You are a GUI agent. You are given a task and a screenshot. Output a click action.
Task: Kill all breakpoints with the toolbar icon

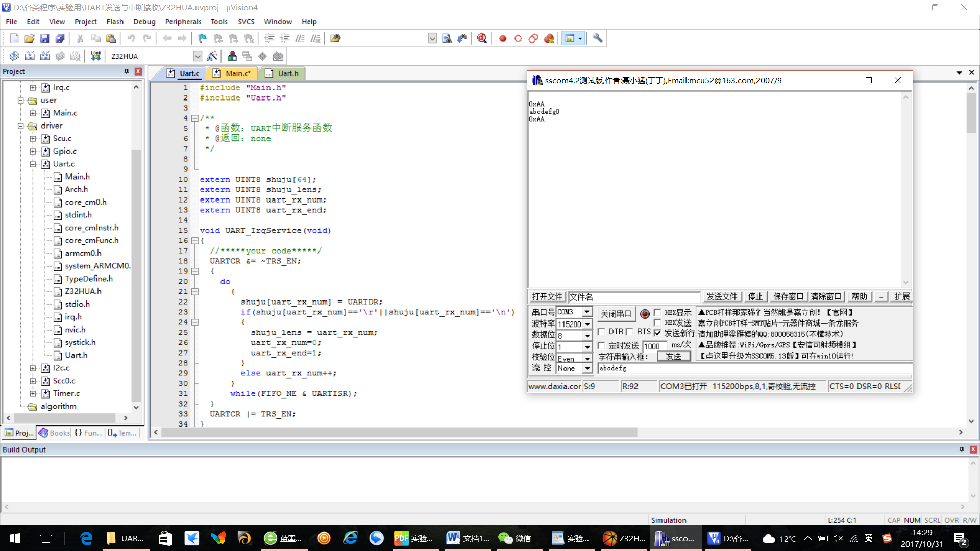pos(549,38)
